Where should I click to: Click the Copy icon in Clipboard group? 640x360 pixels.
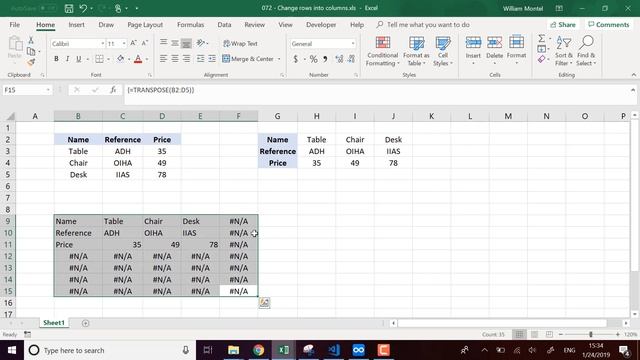(31, 51)
